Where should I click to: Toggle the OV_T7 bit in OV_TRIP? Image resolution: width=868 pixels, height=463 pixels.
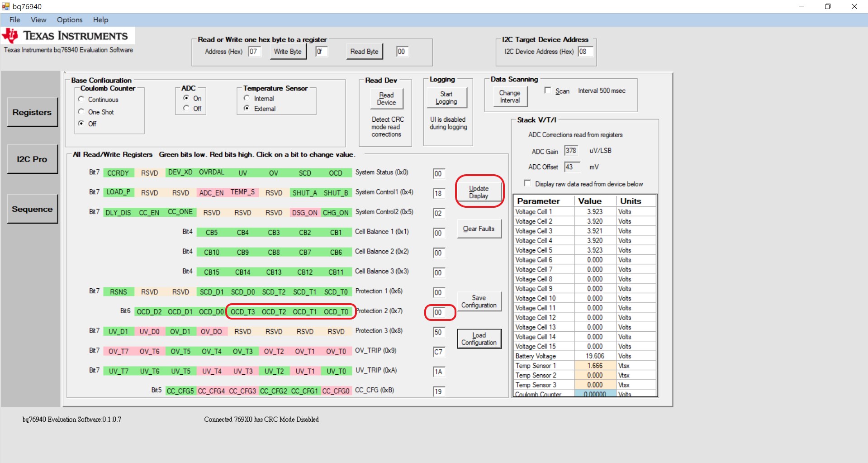pyautogui.click(x=118, y=352)
